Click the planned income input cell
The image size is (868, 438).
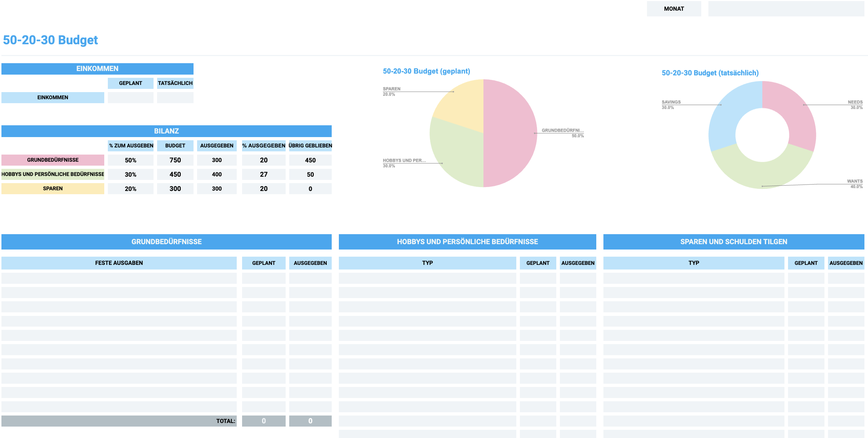131,97
